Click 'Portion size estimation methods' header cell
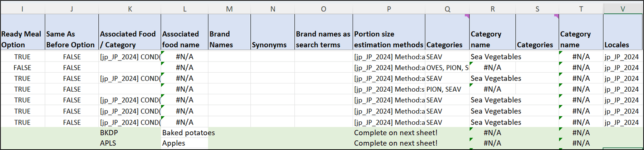 pyautogui.click(x=389, y=32)
